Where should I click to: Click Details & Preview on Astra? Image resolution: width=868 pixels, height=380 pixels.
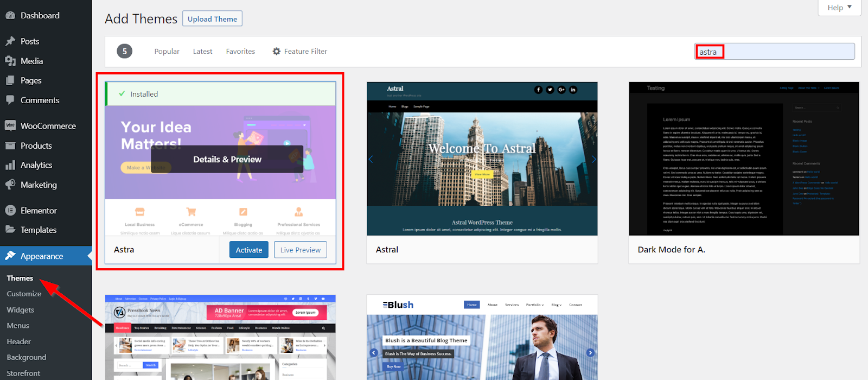227,160
